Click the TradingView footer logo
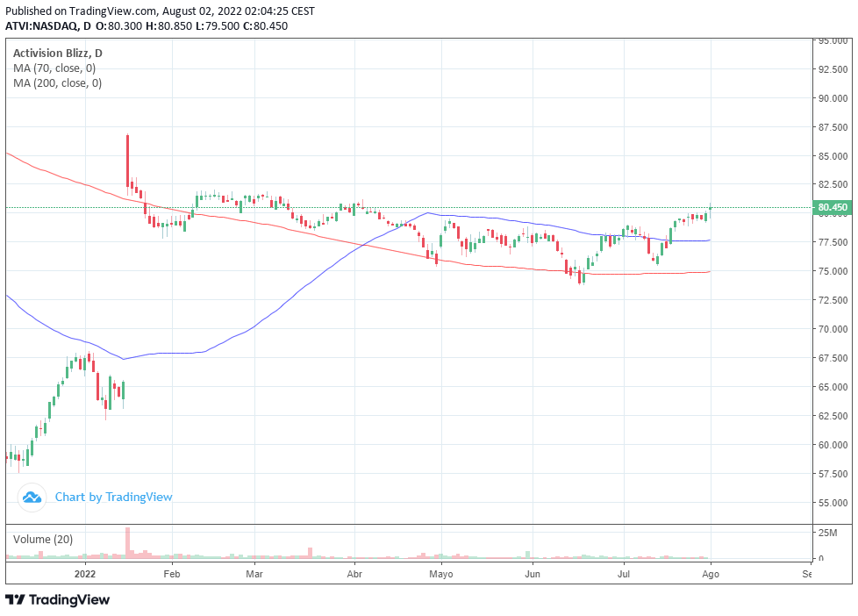858x616 pixels. pyautogui.click(x=57, y=599)
